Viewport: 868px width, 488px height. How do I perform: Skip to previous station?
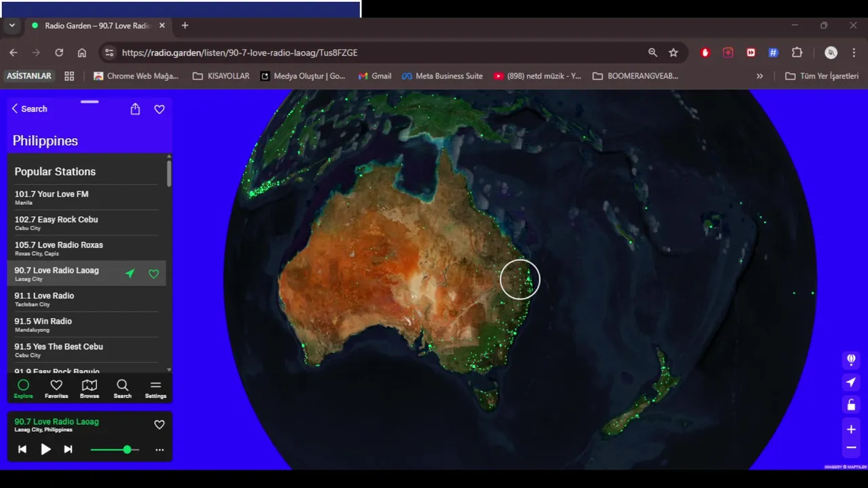tap(22, 449)
